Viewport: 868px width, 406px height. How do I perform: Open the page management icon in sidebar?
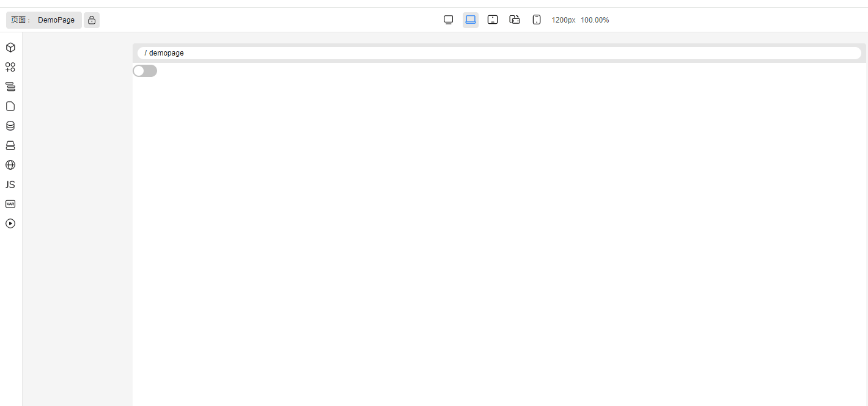(x=10, y=106)
